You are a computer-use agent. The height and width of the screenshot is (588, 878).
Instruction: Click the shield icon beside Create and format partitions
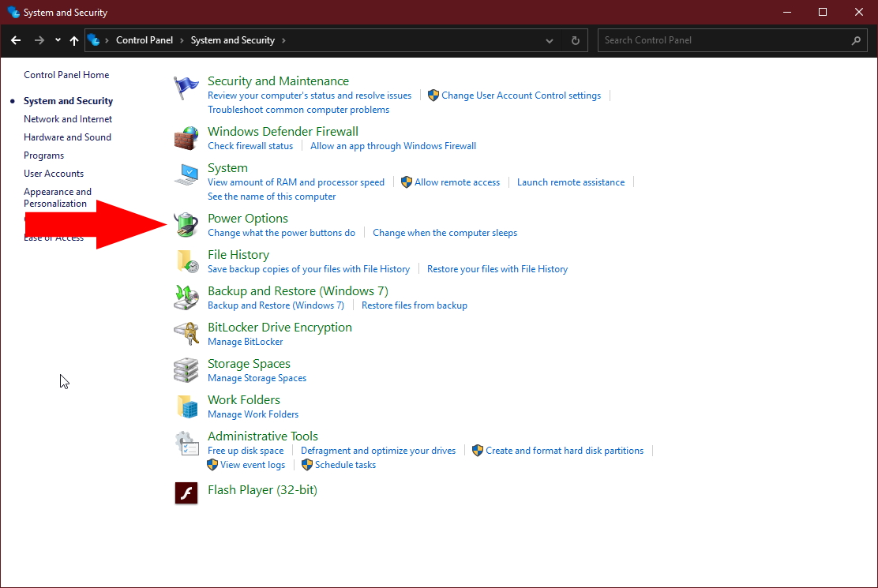[478, 451]
